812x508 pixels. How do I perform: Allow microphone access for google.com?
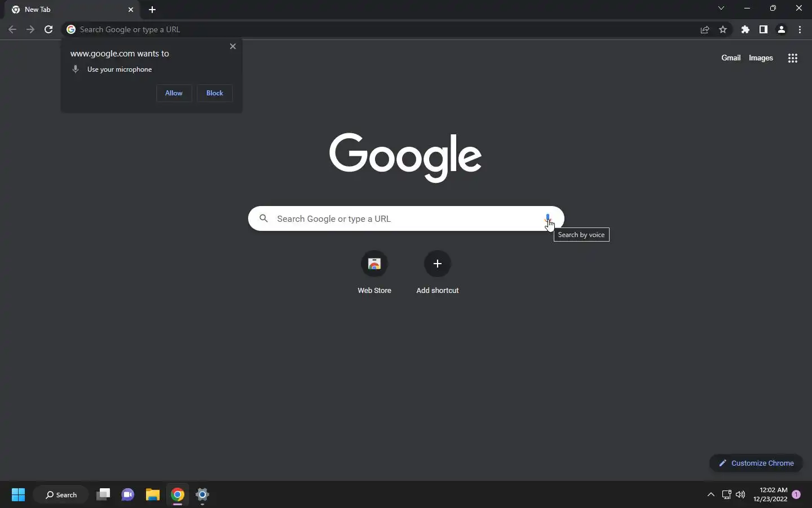[174, 93]
